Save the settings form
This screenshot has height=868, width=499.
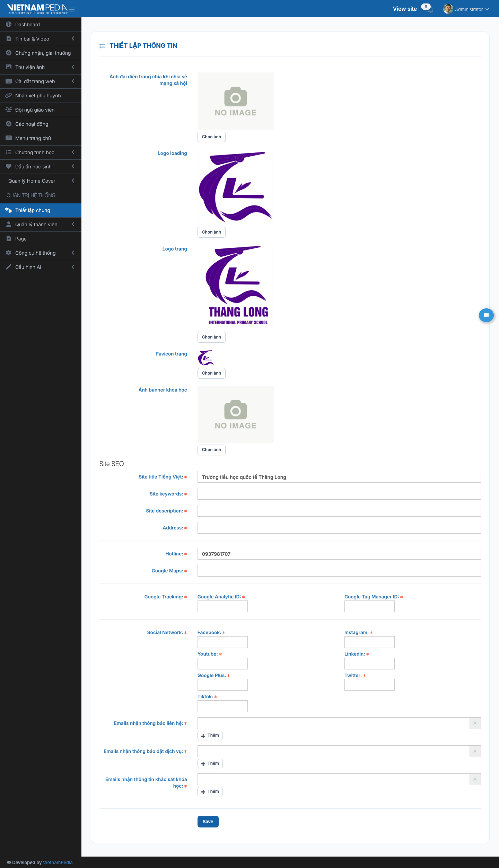[208, 822]
